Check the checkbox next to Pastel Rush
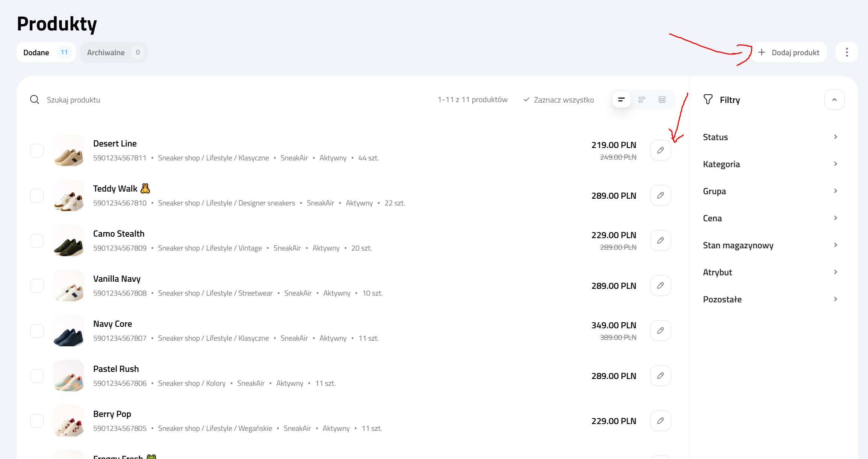Screen dimensions: 868x459 tap(36, 376)
